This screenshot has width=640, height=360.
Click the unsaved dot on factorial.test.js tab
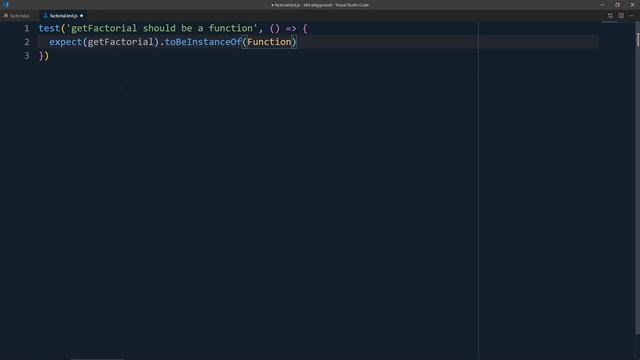click(82, 16)
